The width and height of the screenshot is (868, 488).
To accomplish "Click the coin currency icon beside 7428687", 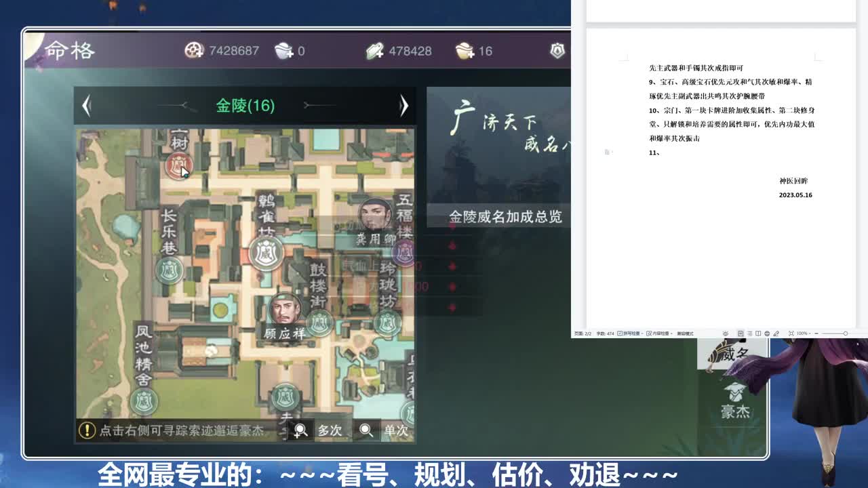I will click(x=194, y=50).
